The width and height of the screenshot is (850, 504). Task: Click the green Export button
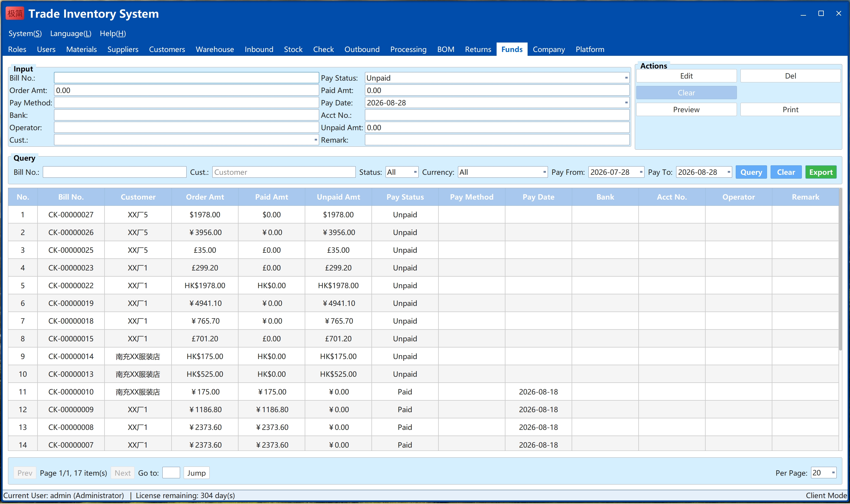pyautogui.click(x=820, y=172)
